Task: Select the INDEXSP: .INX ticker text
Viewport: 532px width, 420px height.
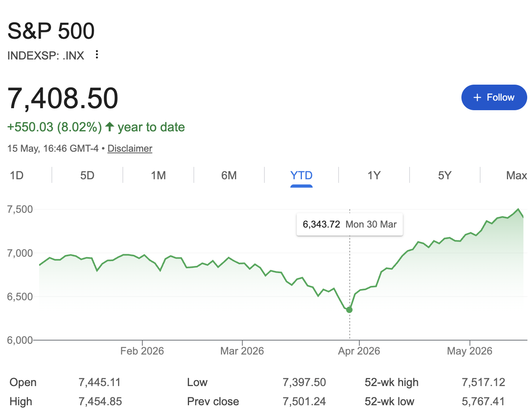Action: [46, 55]
